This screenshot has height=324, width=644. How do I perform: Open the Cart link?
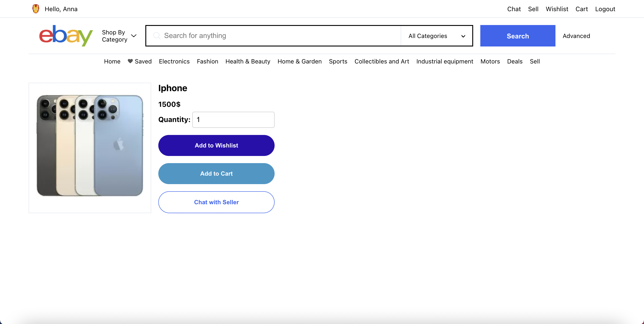(581, 9)
